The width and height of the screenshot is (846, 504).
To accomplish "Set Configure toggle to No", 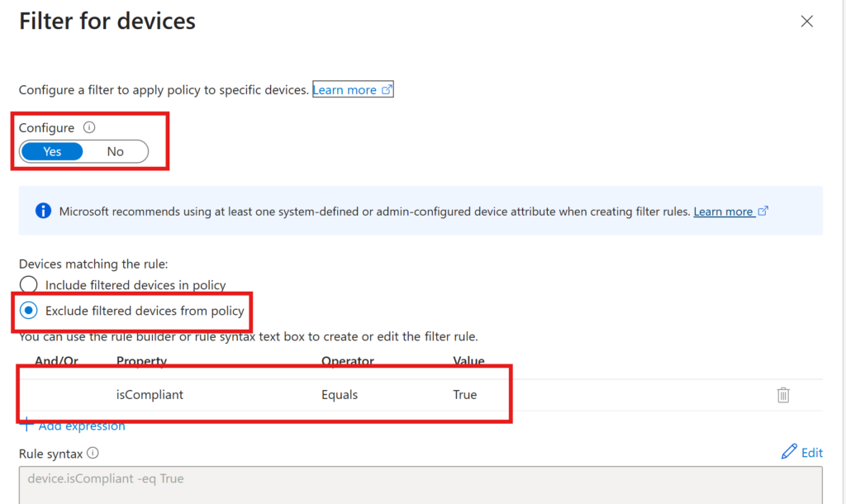I will point(115,151).
